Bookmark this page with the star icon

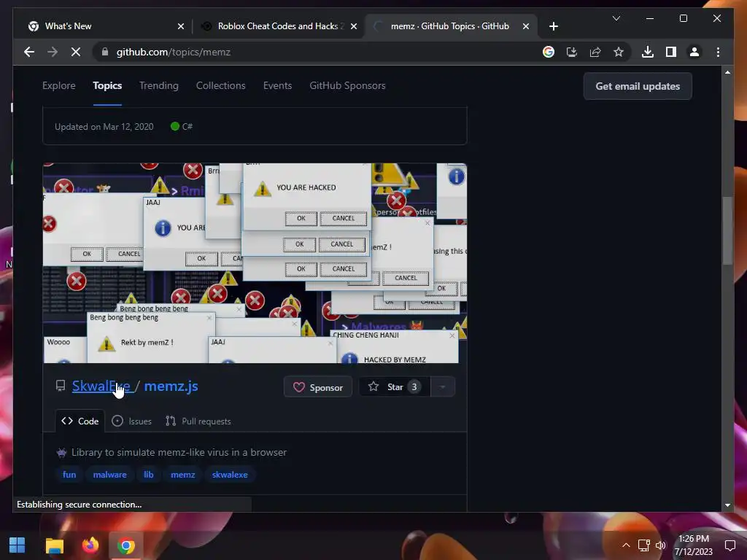(x=619, y=52)
